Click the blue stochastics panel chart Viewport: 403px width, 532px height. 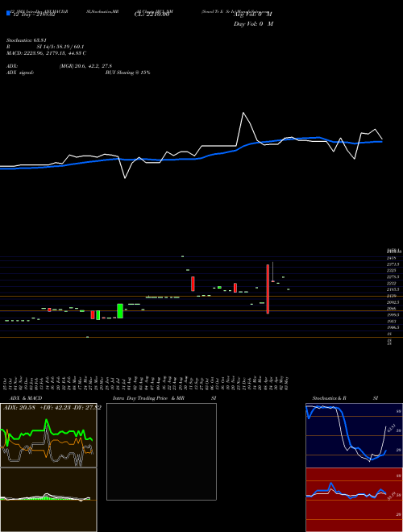coord(354,435)
